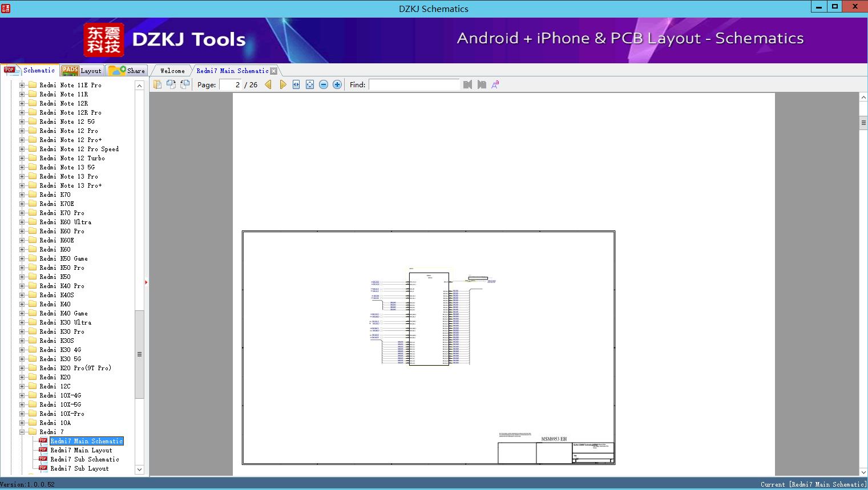Click the Find text input field
The width and height of the screenshot is (868, 490).
click(414, 84)
